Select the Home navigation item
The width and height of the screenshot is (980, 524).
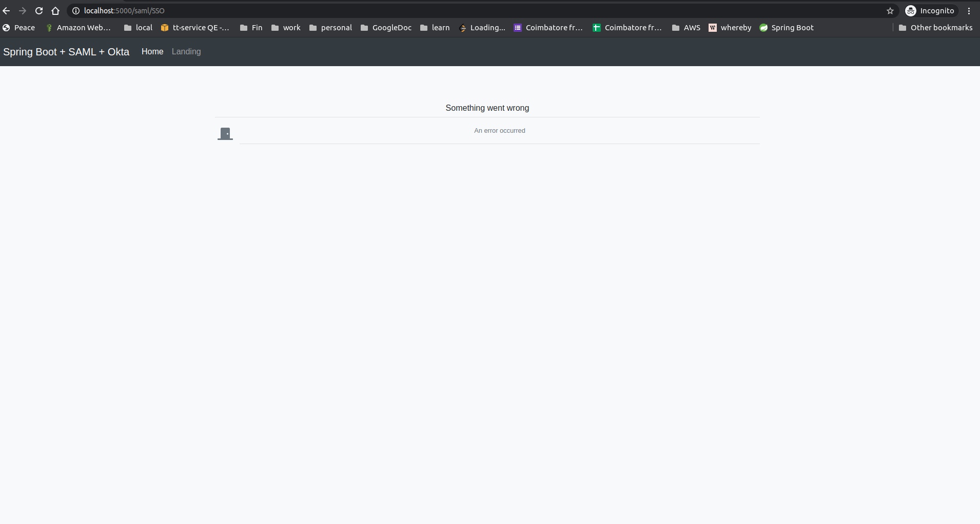[152, 51]
